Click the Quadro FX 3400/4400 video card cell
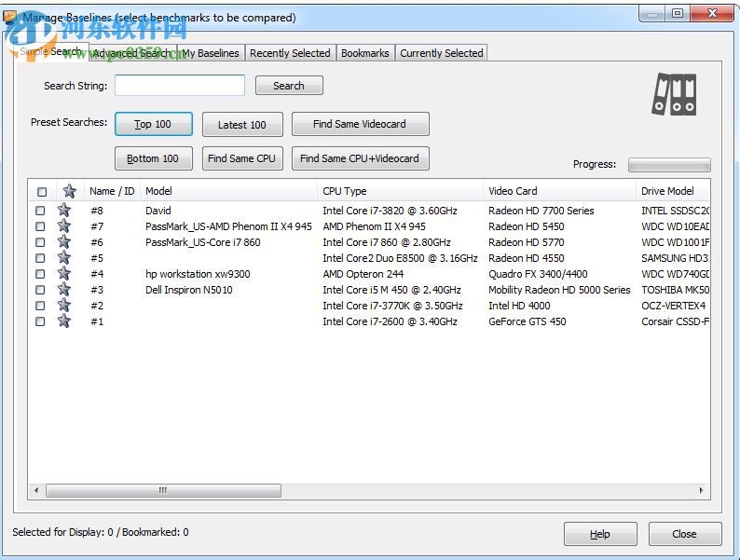Screen dimensions: 740x560 (538, 274)
